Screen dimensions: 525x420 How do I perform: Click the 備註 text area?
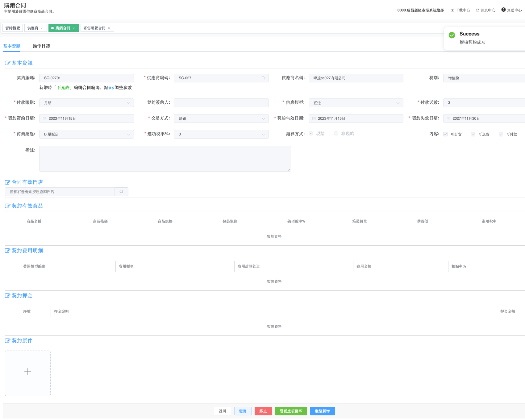coord(165,159)
